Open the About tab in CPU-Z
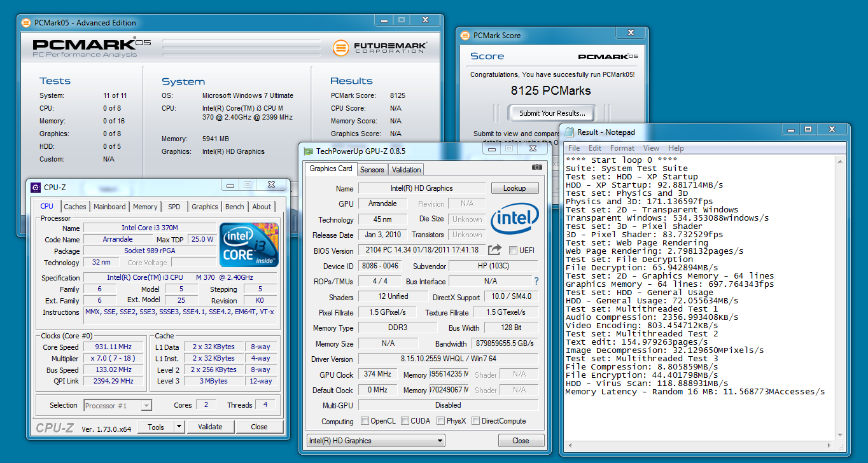This screenshot has height=463, width=868. click(262, 207)
